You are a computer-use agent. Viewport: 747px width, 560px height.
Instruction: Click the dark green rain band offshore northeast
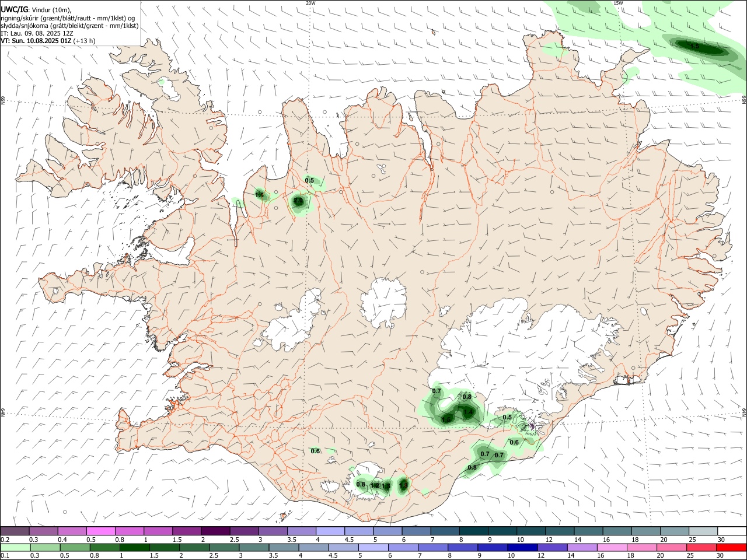pos(699,47)
